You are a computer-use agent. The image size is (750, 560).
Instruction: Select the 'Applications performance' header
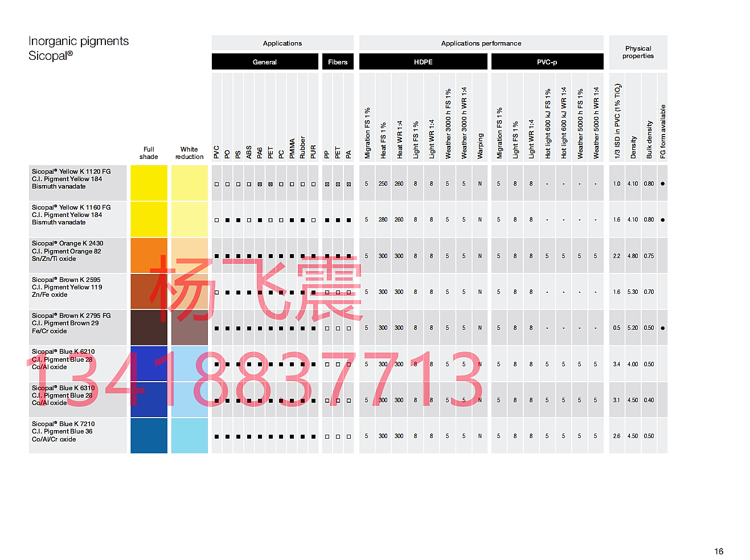point(481,43)
